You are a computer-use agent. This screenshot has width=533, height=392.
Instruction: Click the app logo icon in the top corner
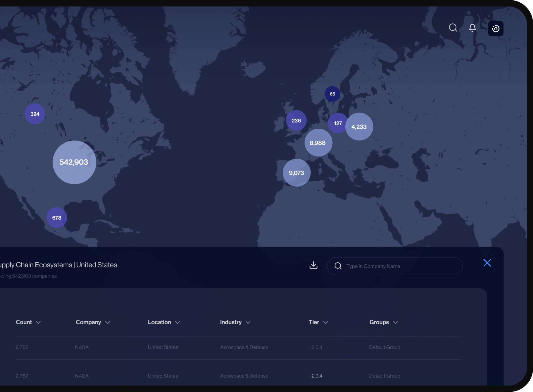495,29
